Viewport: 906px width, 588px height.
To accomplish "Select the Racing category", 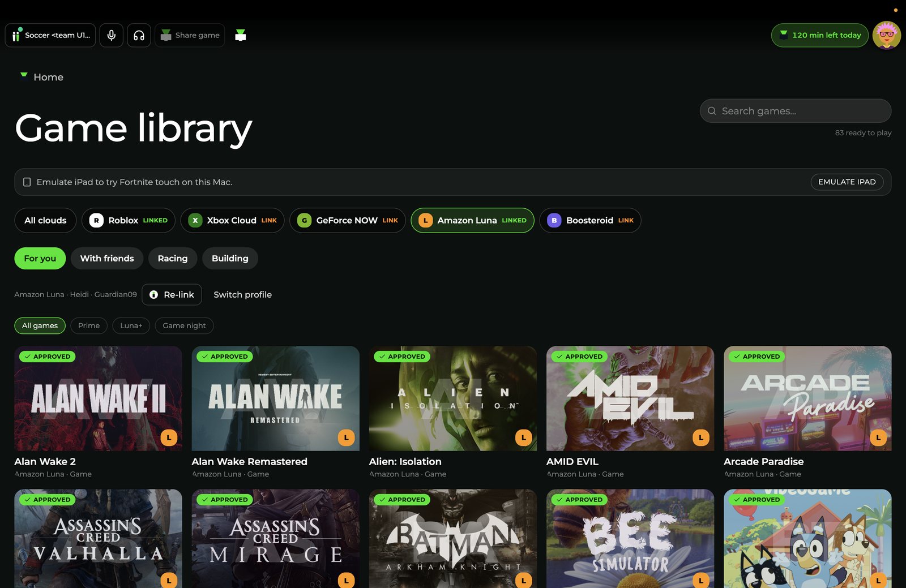I will (173, 258).
